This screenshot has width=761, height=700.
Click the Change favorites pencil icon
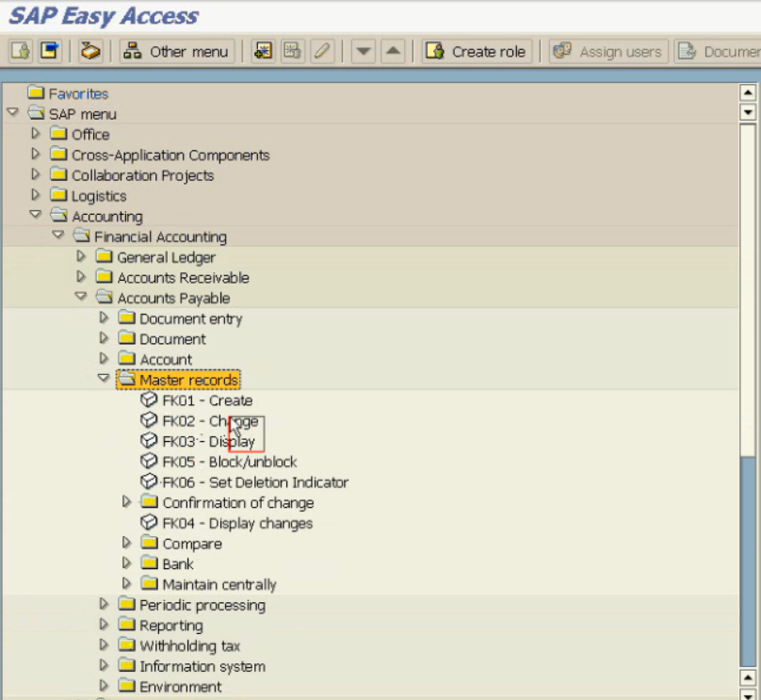coord(322,51)
